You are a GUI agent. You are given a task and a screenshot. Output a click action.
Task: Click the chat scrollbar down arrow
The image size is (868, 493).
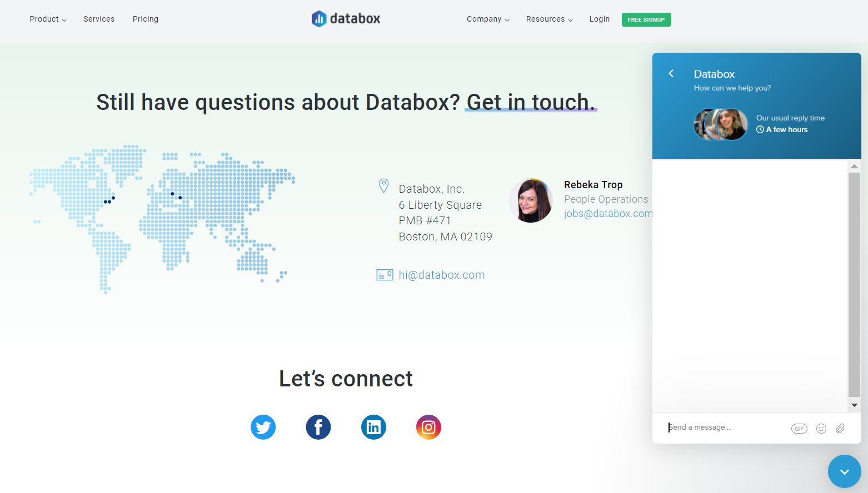click(854, 405)
